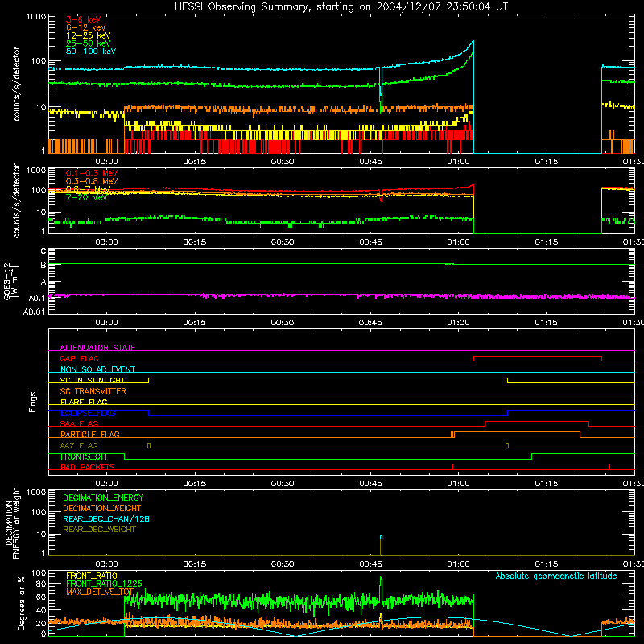Click the FRONT_RATIO_1225 legend label
This screenshot has width=644, height=644.
104,584
